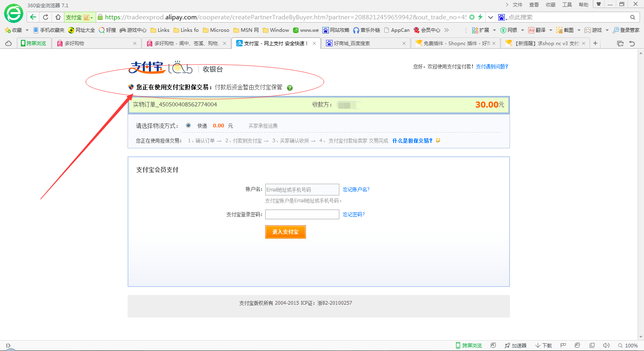The width and height of the screenshot is (644, 351).
Task: Switch to the 免费插件 - Shopnc tab
Action: coord(455,43)
